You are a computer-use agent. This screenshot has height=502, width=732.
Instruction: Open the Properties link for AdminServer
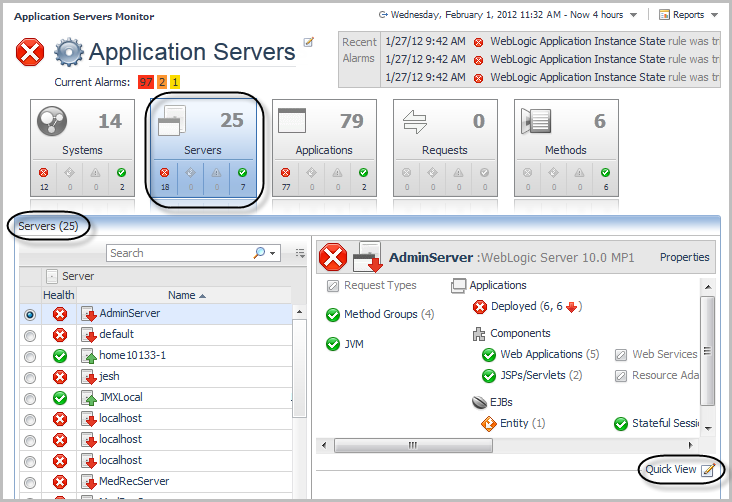(x=684, y=257)
